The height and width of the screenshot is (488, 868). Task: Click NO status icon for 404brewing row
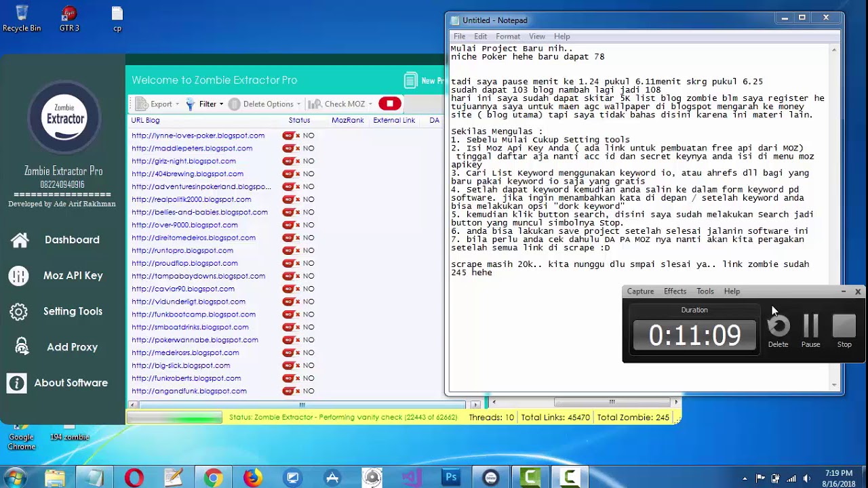[x=292, y=174]
